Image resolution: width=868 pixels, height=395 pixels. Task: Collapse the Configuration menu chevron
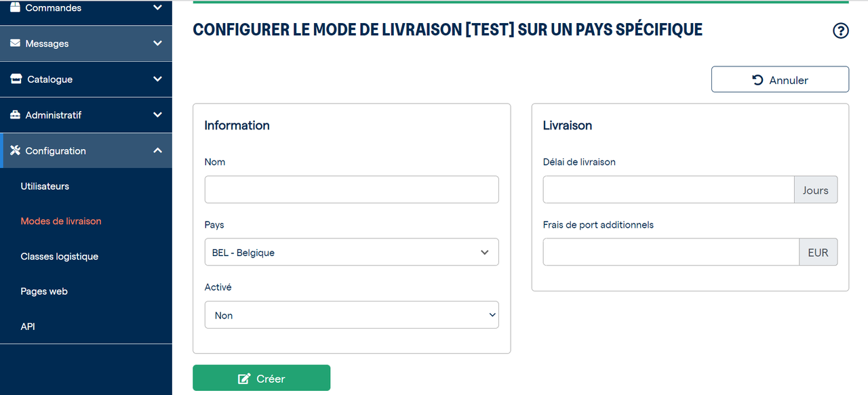pyautogui.click(x=157, y=150)
